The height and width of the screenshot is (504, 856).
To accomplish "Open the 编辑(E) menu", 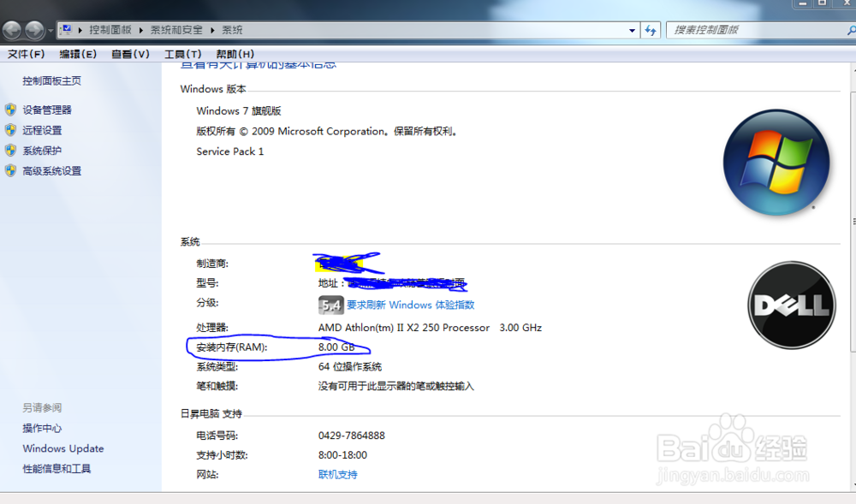I will [78, 54].
